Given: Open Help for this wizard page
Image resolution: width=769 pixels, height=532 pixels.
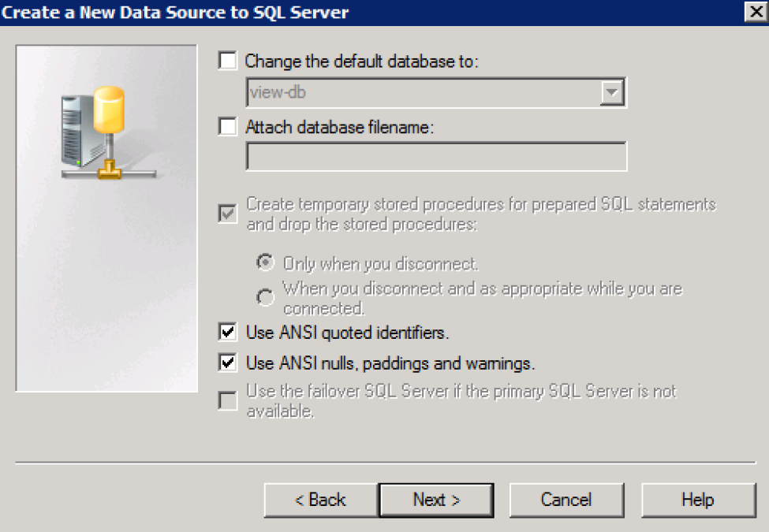Looking at the screenshot, I should coord(697,500).
